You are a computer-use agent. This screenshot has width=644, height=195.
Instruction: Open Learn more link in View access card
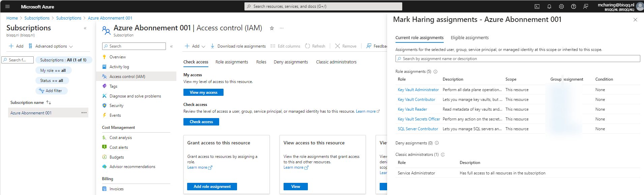296,167
